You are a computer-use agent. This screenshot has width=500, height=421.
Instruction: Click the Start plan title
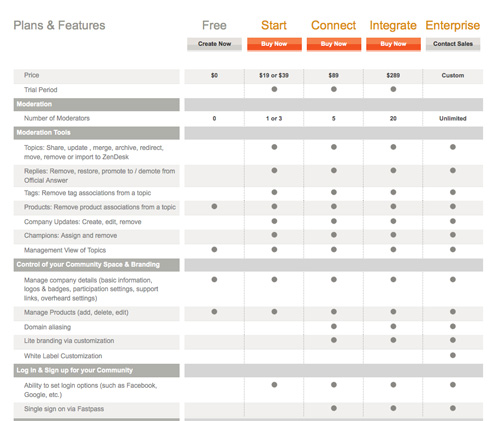pos(274,25)
